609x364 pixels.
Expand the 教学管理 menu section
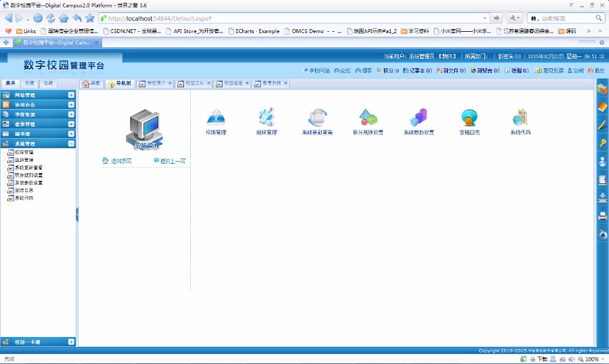tap(71, 124)
